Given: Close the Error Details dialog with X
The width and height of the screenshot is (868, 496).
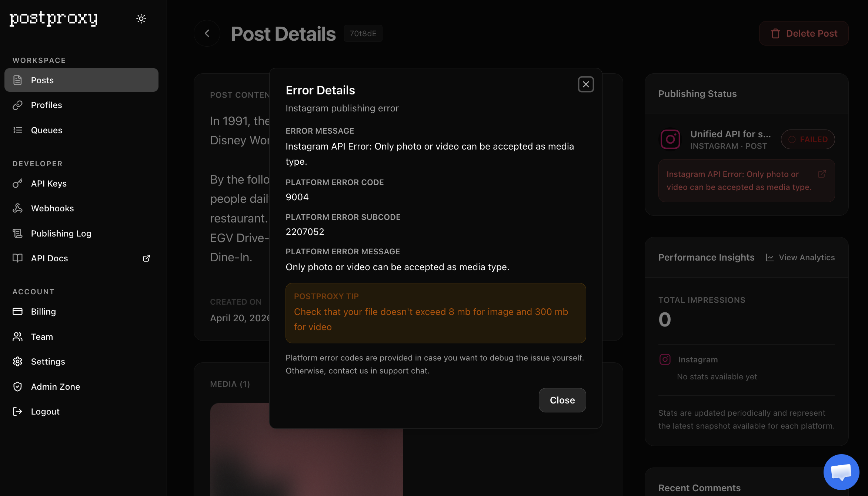Looking at the screenshot, I should 586,84.
